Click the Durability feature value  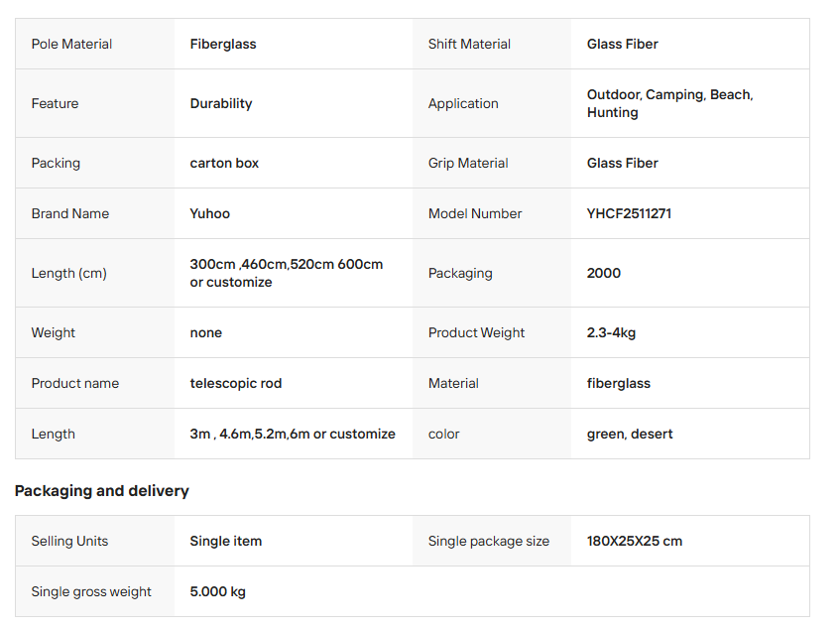221,103
